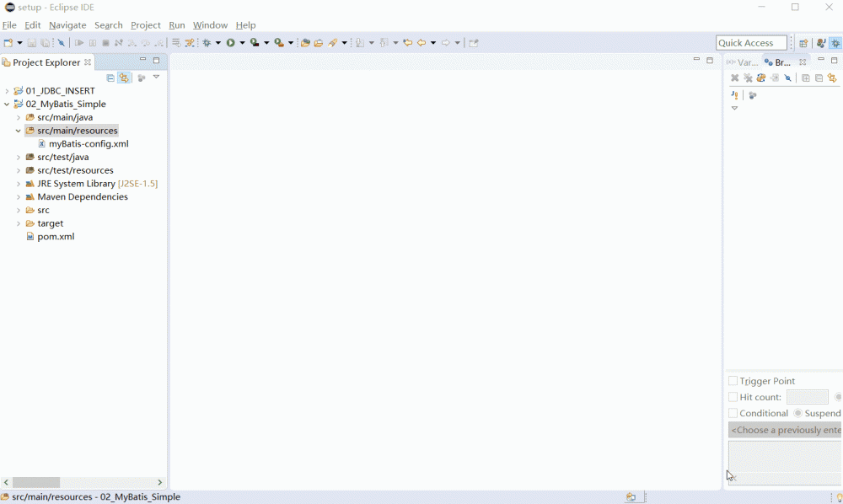Click the Run External Tools icon
Screen dimensions: 843x504
tap(279, 43)
